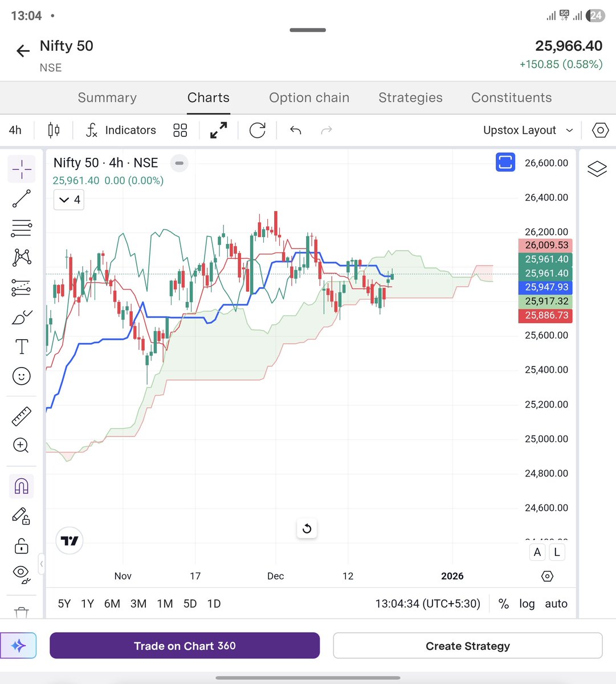The height and width of the screenshot is (684, 616).
Task: Open timezone menu showing 13:04:34 (UTC+5:30)
Action: (x=428, y=604)
